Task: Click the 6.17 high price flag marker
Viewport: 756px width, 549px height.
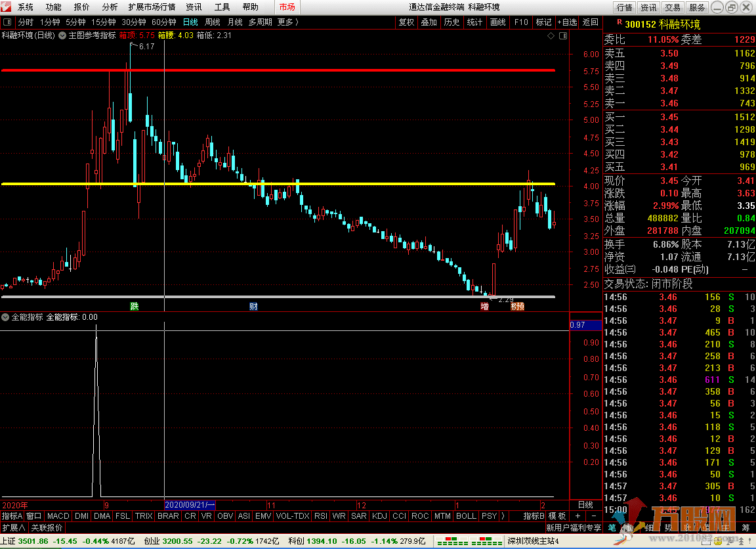Action: click(142, 47)
